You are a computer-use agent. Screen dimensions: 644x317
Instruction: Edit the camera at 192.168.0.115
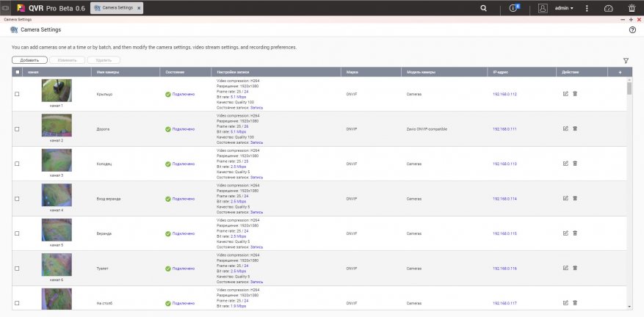(x=565, y=233)
